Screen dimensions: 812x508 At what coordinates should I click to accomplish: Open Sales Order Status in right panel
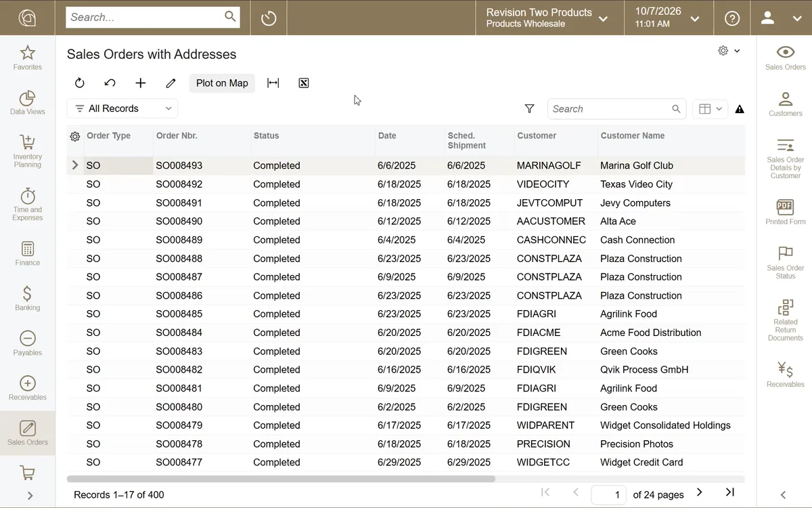[786, 262]
